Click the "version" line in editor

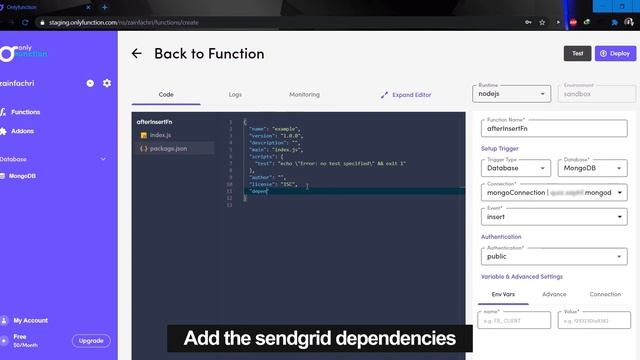(276, 136)
